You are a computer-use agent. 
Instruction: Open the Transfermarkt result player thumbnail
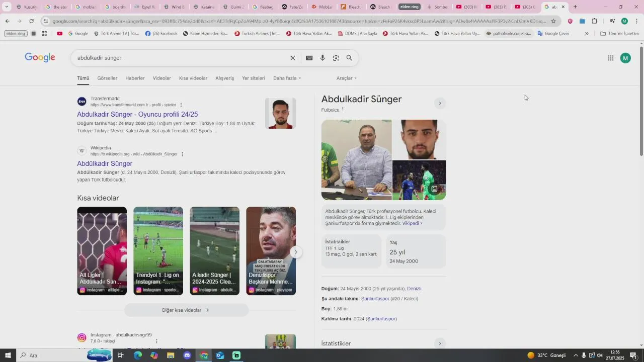(x=280, y=113)
